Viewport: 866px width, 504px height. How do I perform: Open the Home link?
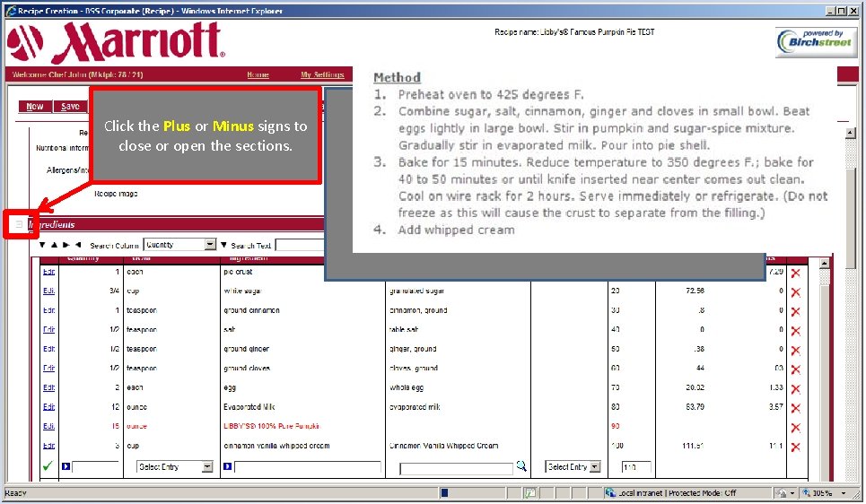pyautogui.click(x=258, y=74)
